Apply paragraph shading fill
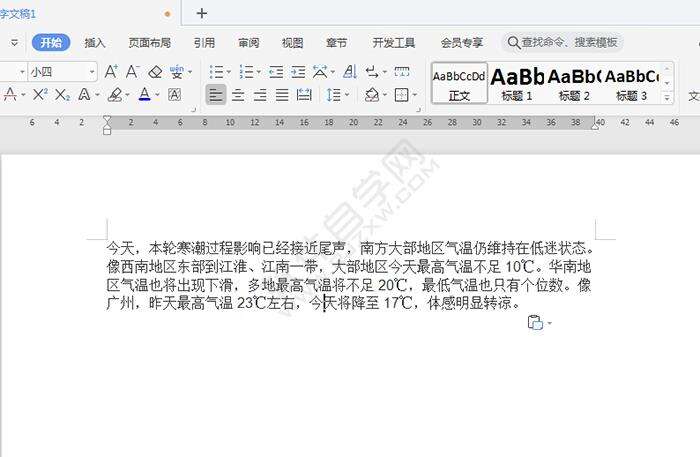Screen dimensions: 700x457 (372, 95)
